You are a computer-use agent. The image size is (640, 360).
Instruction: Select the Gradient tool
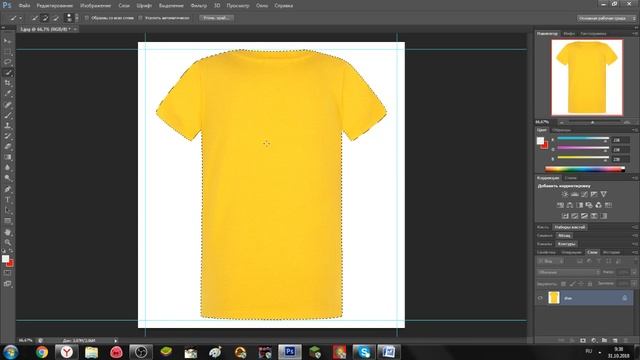point(7,157)
